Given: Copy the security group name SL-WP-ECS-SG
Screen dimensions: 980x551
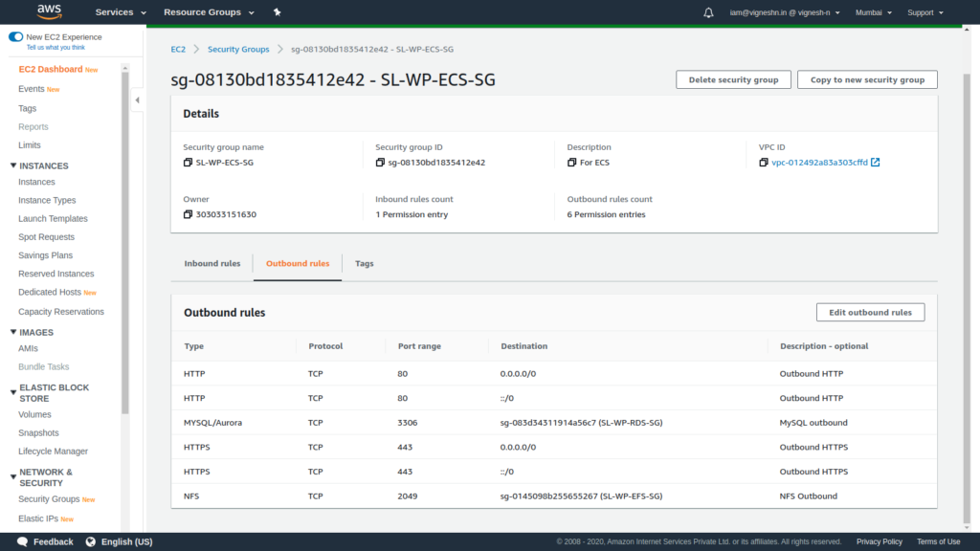Looking at the screenshot, I should pos(188,163).
